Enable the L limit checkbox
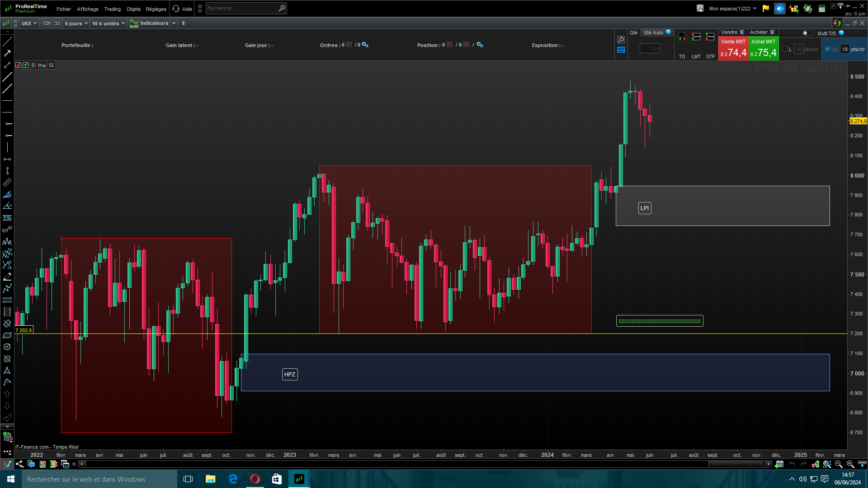The width and height of the screenshot is (868, 488). [785, 49]
